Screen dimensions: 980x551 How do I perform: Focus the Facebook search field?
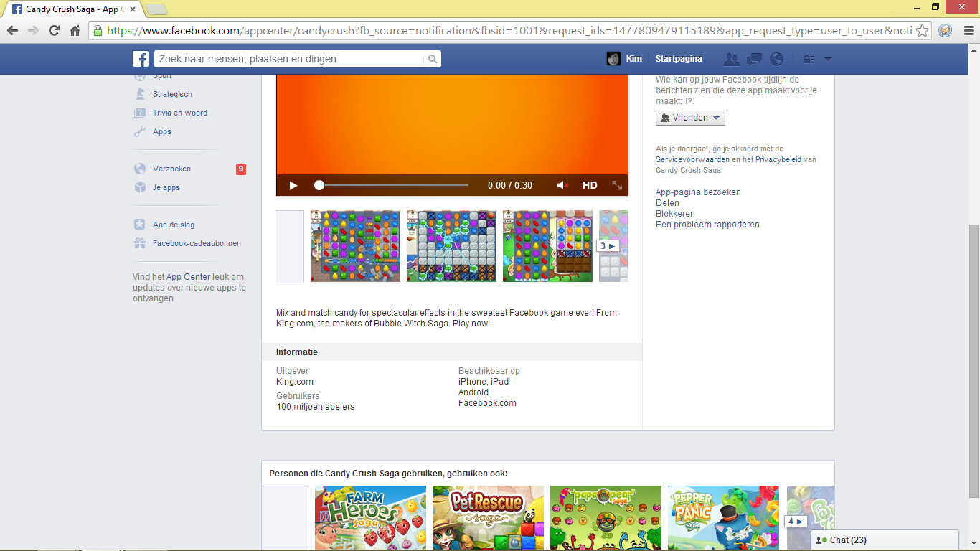click(x=290, y=59)
